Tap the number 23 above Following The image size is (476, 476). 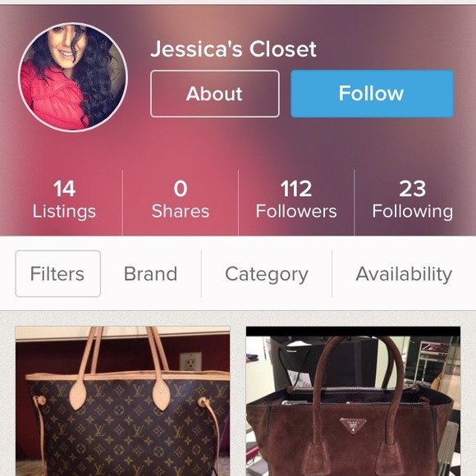(x=412, y=189)
